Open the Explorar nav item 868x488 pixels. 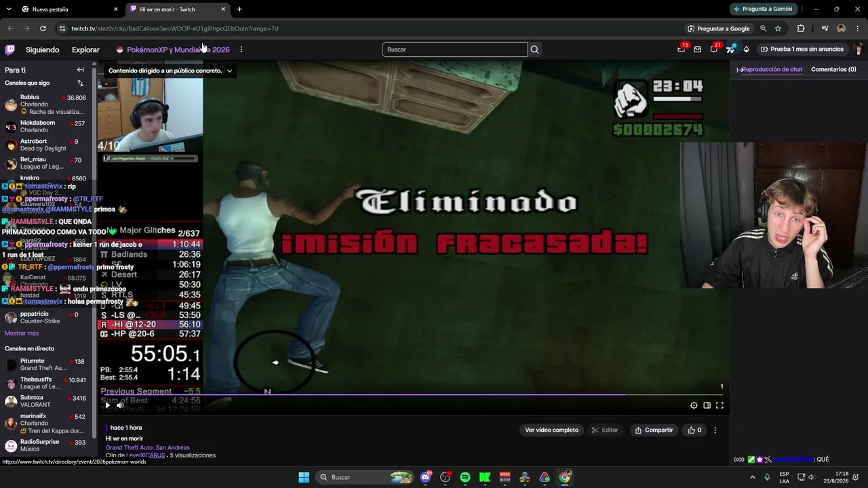85,49
